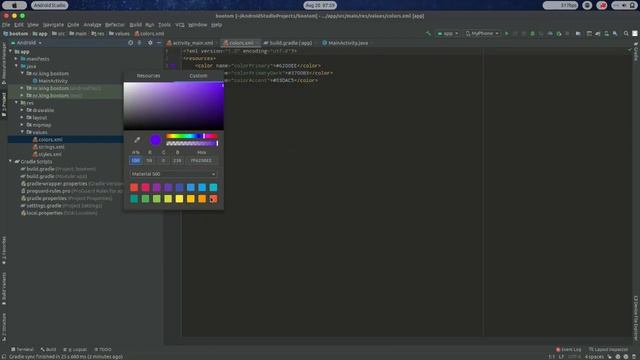This screenshot has height=360, width=640.
Task: Collapse the Gradle Scripts node
Action: (11, 162)
